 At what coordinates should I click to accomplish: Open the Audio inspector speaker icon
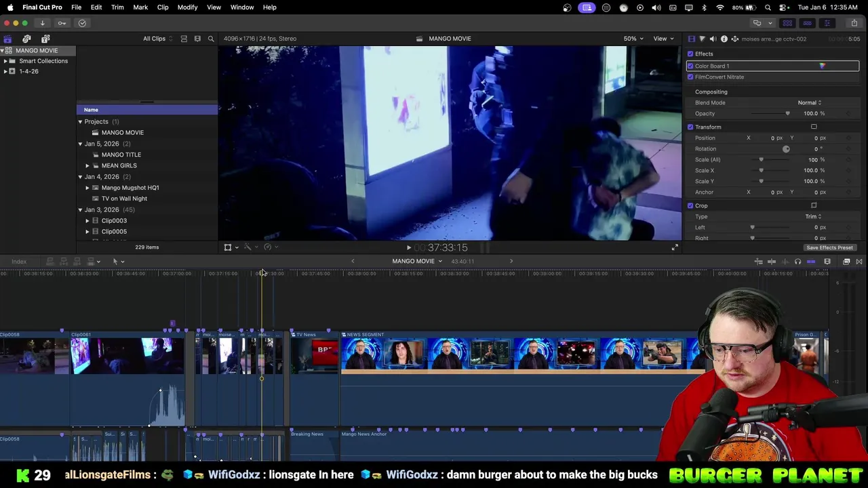(x=713, y=39)
